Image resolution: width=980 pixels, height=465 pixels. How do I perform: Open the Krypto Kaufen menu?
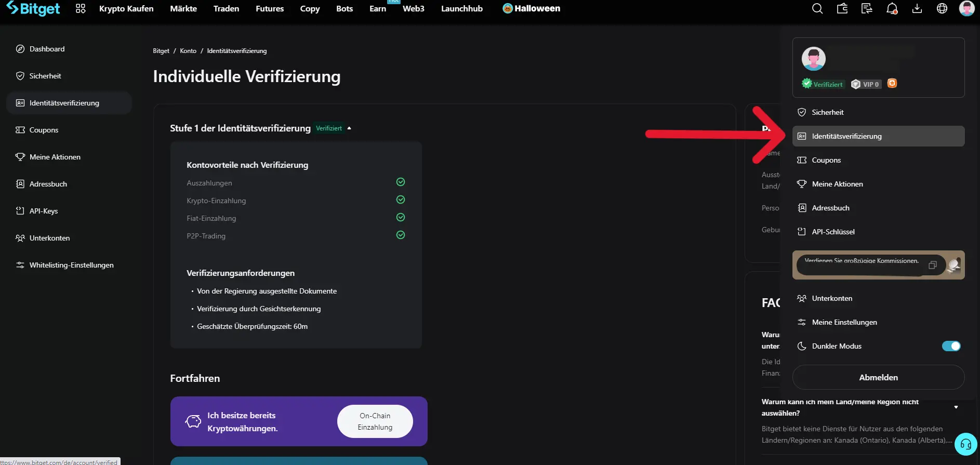coord(126,9)
